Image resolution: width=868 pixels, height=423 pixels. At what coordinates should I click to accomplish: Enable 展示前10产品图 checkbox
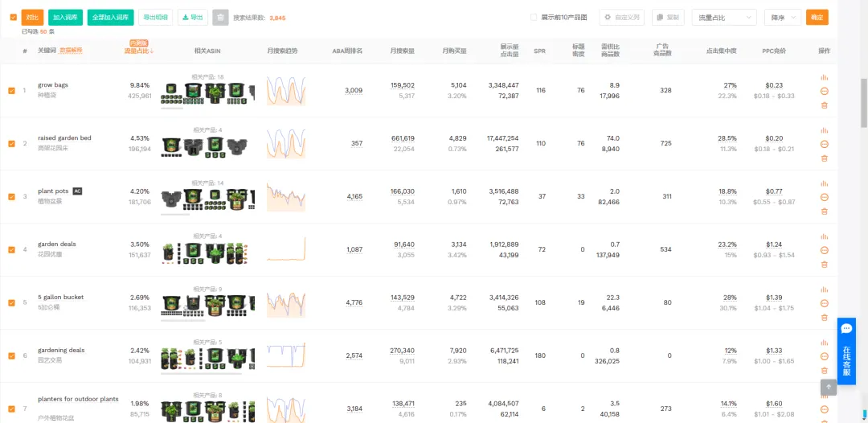click(x=534, y=18)
